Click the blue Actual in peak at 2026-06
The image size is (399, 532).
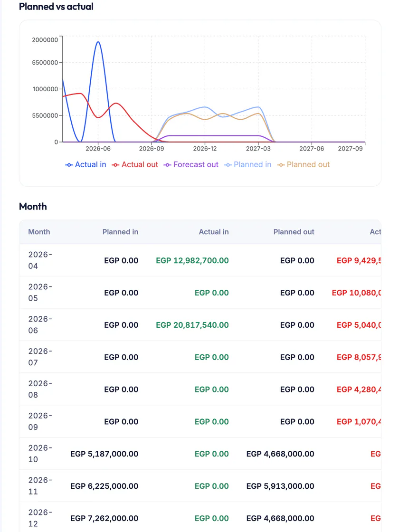[x=98, y=42]
